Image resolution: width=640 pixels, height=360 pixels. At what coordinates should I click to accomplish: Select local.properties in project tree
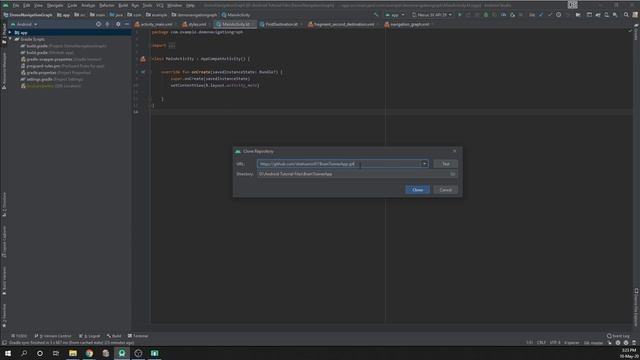point(40,86)
